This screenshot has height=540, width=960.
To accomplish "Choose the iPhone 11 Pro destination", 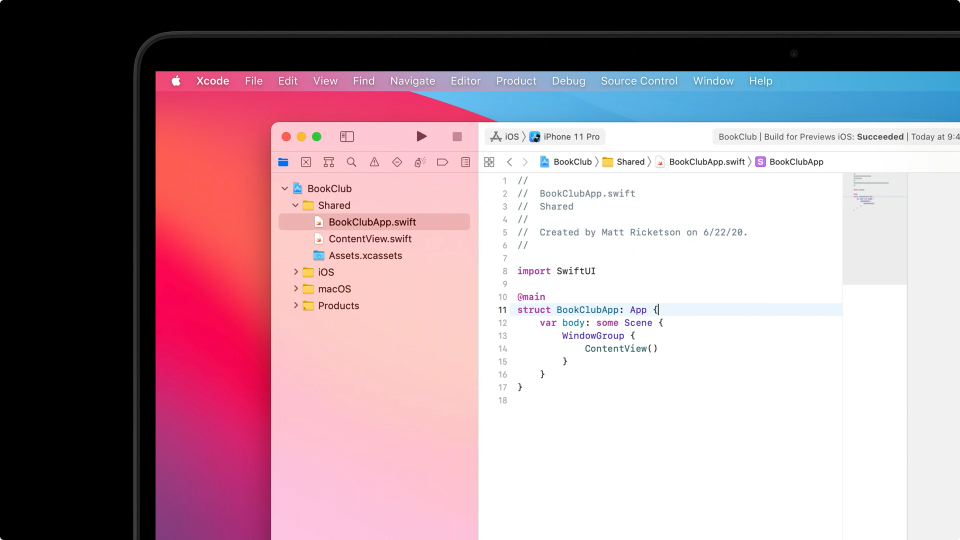I will pyautogui.click(x=564, y=137).
